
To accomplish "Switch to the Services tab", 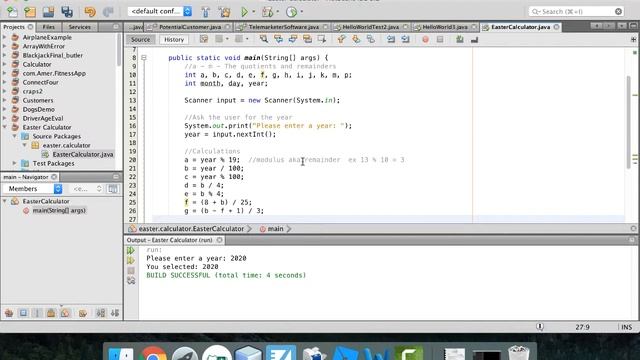I will coord(79,27).
